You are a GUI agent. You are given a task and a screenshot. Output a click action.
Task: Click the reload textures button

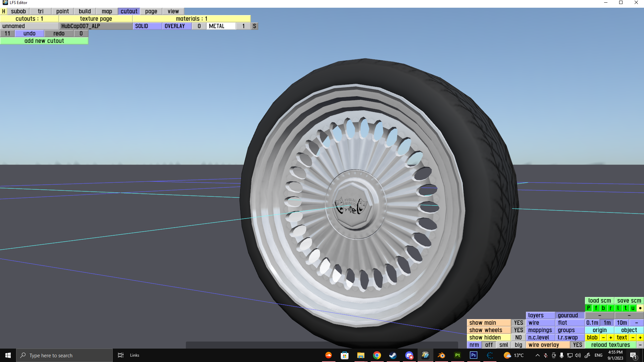[x=610, y=345]
